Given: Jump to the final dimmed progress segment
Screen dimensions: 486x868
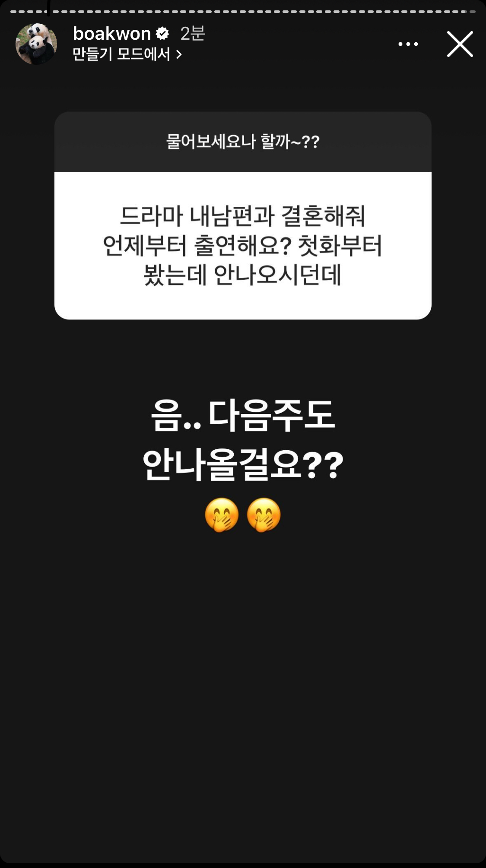Looking at the screenshot, I should point(472,12).
